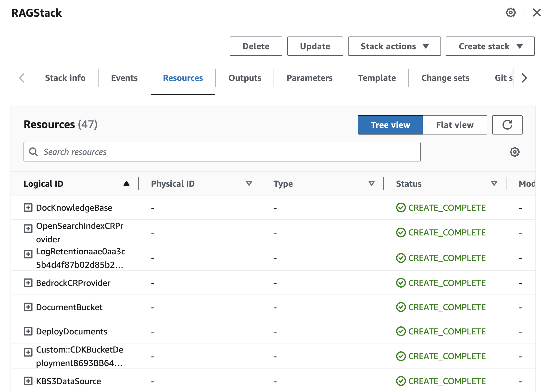The image size is (553, 392).
Task: Click the stack settings gear icon
Action: tap(511, 12)
